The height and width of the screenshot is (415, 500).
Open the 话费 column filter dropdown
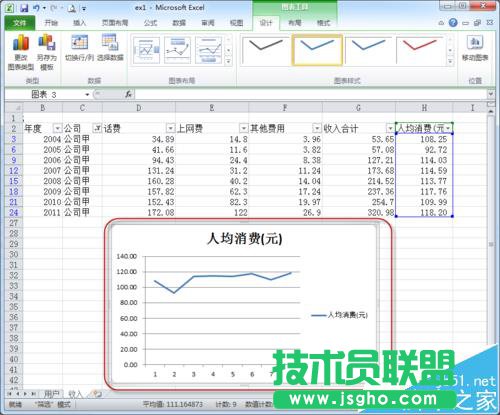171,128
